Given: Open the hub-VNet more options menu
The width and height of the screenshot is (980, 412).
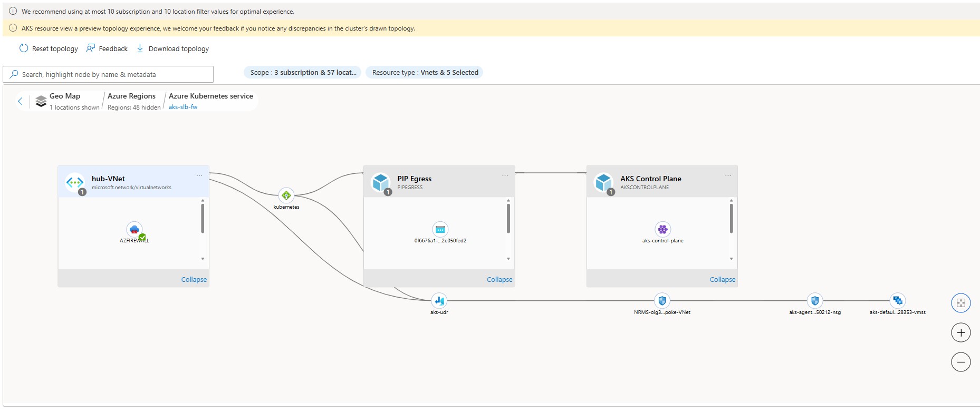Looking at the screenshot, I should tap(199, 175).
